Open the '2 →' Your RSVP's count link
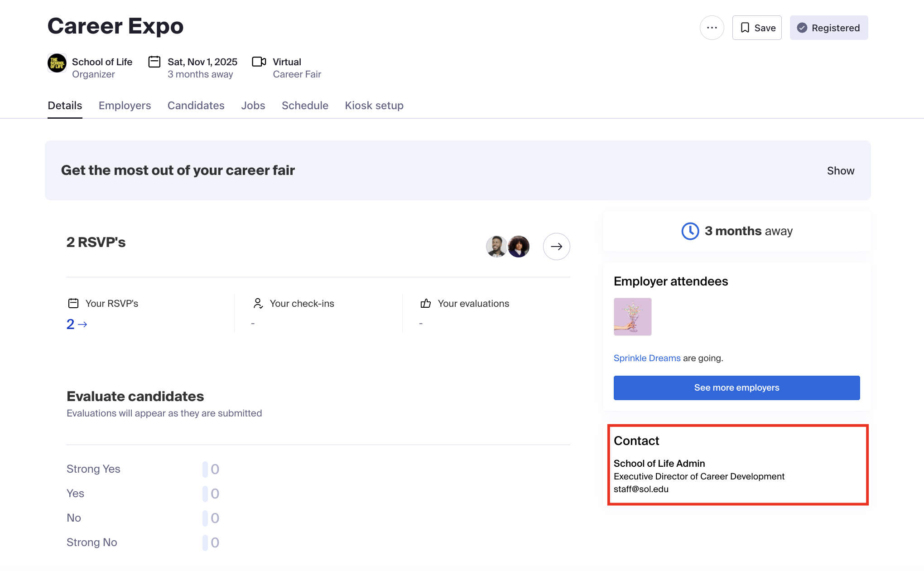The height and width of the screenshot is (571, 924). 77,324
